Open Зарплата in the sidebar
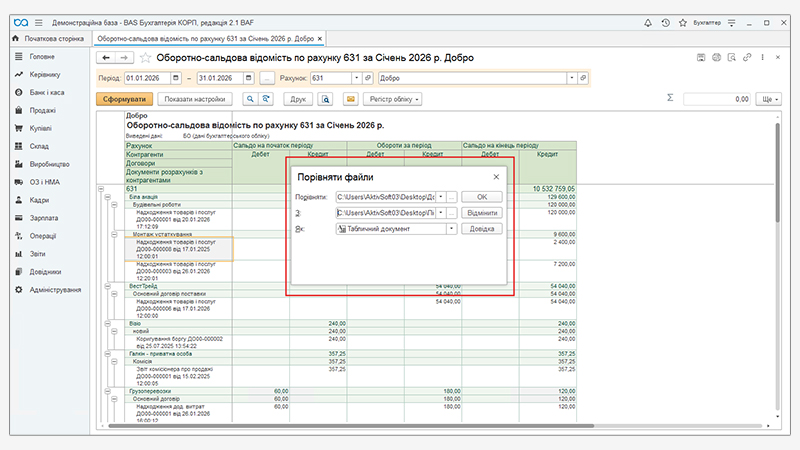800x450 pixels. pyautogui.click(x=44, y=218)
